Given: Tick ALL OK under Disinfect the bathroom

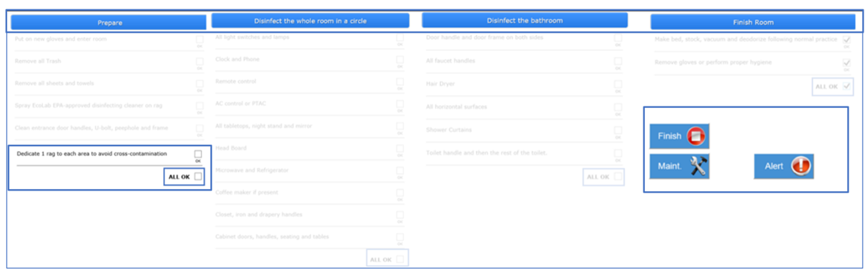Looking at the screenshot, I should 618,177.
